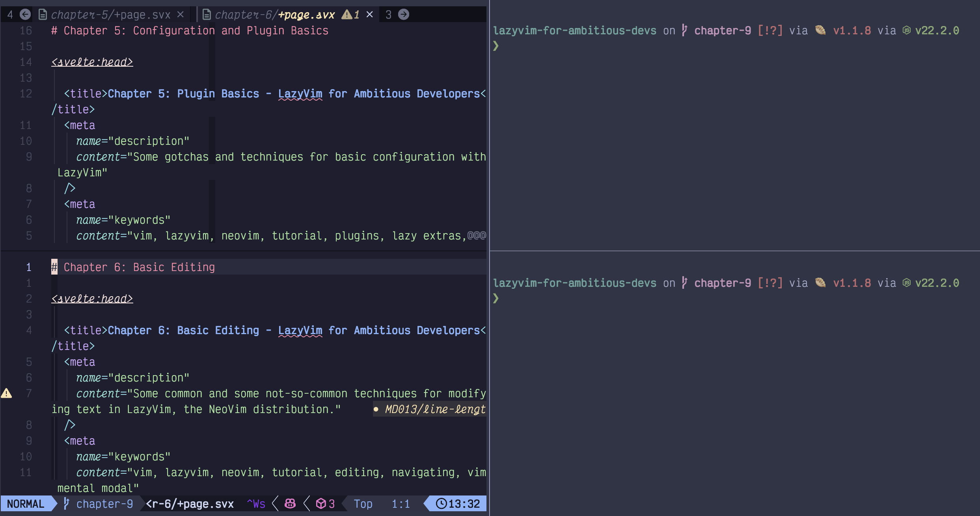The image size is (980, 516).
Task: Click name="description" in chapter-5 pane
Action: point(133,141)
